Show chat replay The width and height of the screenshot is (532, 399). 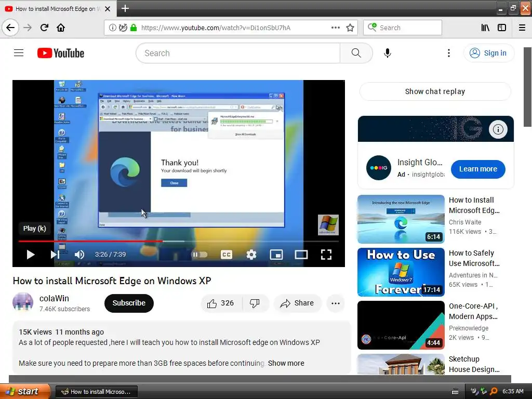point(435,91)
